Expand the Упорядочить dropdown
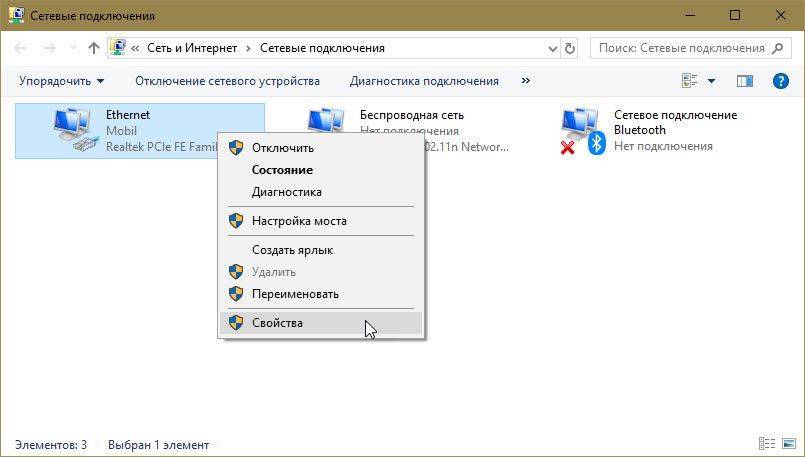Screen dimensions: 805x457 (61, 81)
